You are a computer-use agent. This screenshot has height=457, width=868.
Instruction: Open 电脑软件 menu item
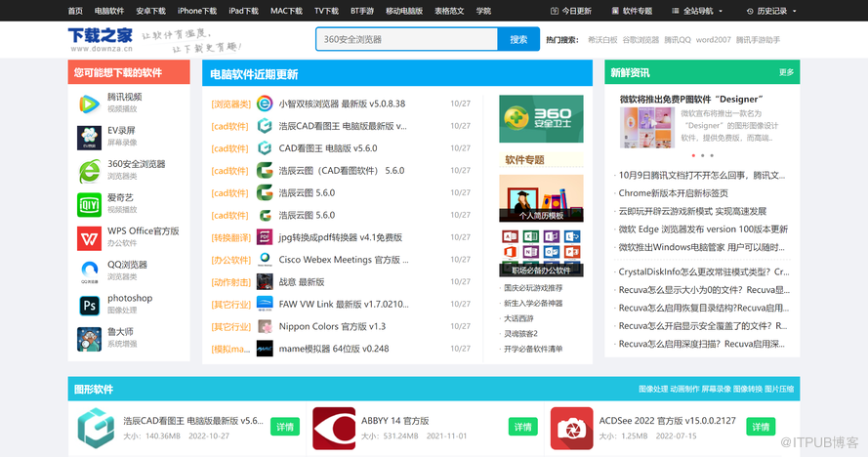[109, 11]
